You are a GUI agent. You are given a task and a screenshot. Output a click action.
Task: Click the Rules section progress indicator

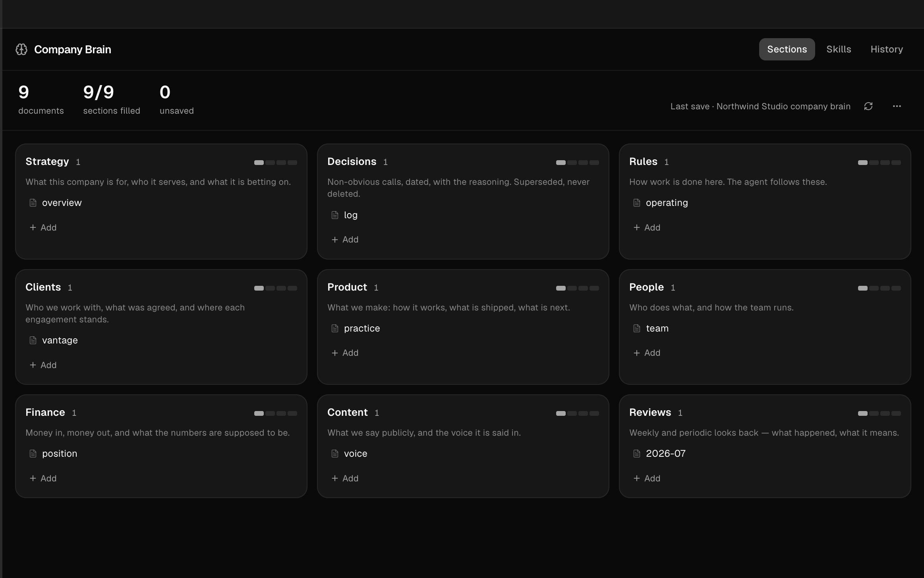(880, 162)
